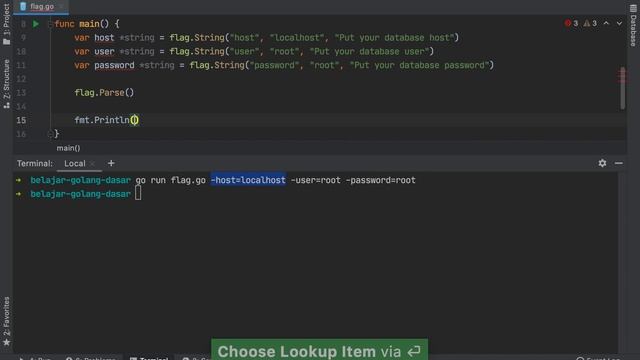Click the terminal prompt cursor box
The height and width of the screenshot is (360, 640).
click(138, 193)
